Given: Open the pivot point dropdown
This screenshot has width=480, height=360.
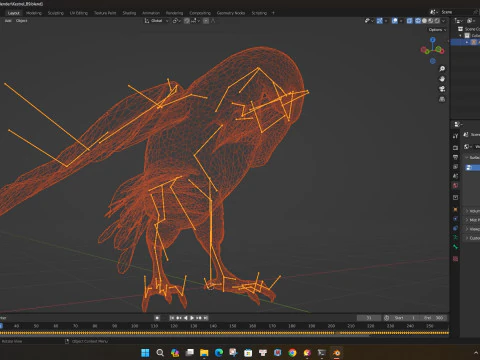Looking at the screenshot, I should (176, 21).
